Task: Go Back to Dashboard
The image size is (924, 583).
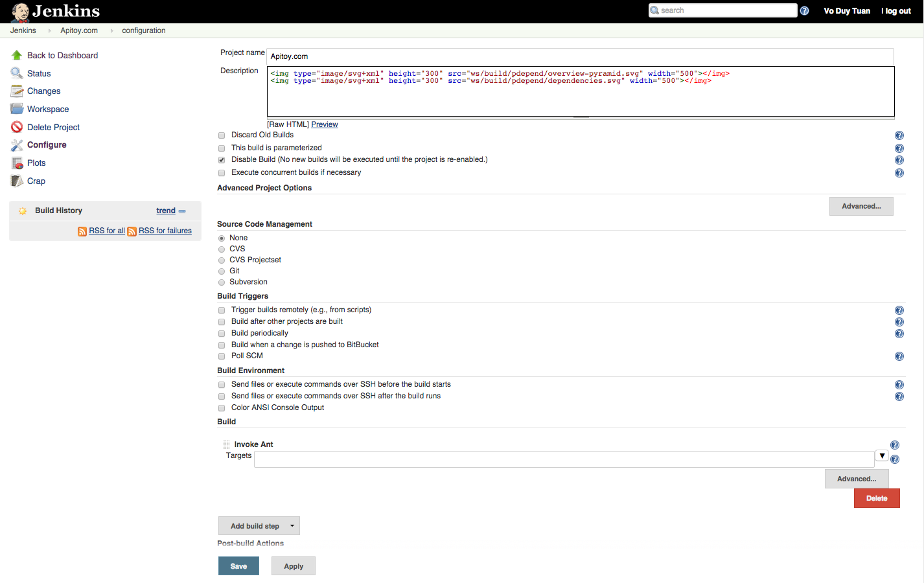Action: click(62, 56)
